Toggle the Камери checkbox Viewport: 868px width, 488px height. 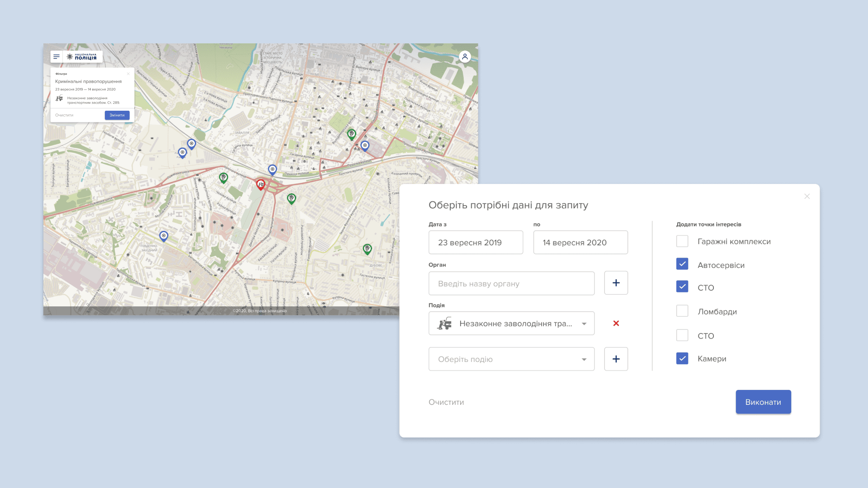coord(682,359)
